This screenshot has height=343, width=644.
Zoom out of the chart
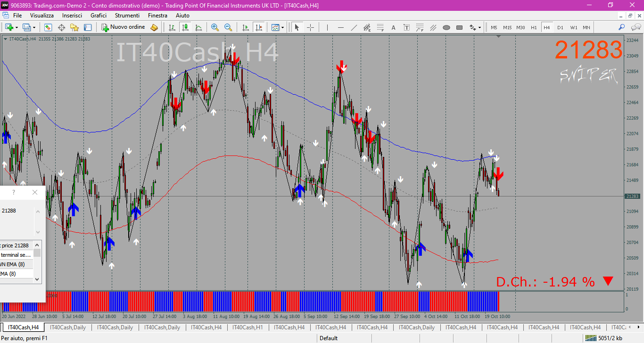(x=228, y=27)
